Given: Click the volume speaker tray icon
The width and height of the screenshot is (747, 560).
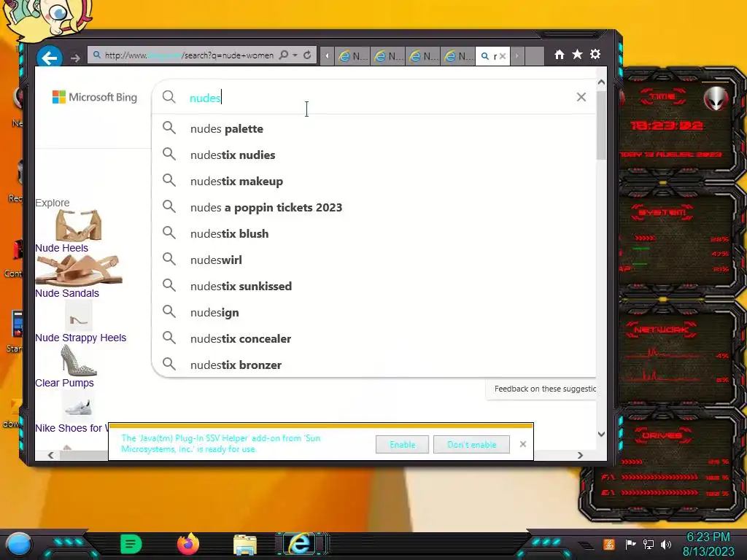Looking at the screenshot, I should tap(666, 544).
